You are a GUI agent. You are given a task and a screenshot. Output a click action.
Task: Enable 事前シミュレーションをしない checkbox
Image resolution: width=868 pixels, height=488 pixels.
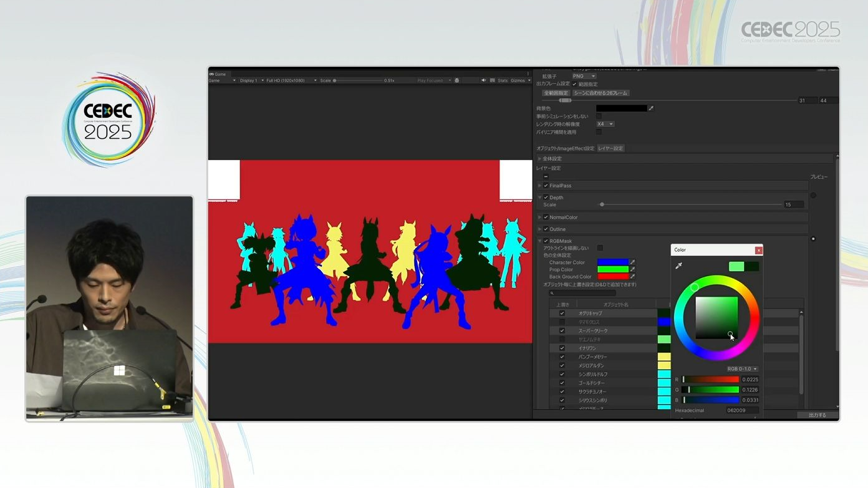click(x=599, y=117)
